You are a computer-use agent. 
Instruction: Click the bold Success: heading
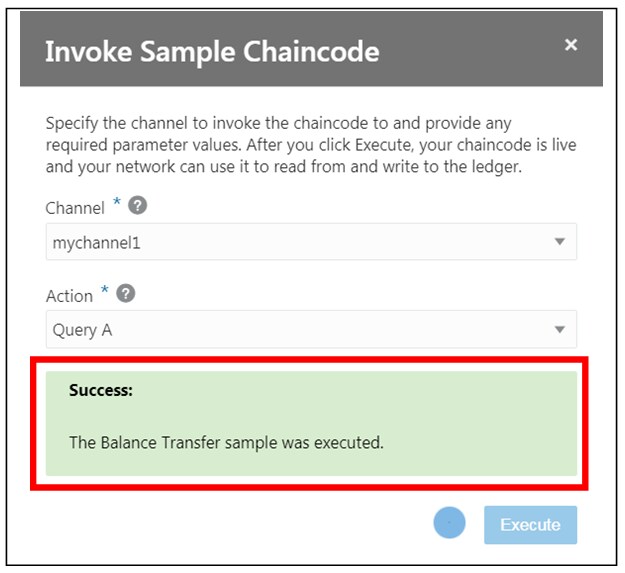[x=100, y=390]
